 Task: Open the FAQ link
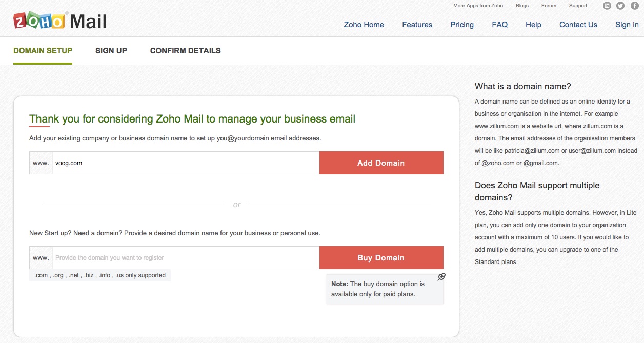pyautogui.click(x=499, y=25)
